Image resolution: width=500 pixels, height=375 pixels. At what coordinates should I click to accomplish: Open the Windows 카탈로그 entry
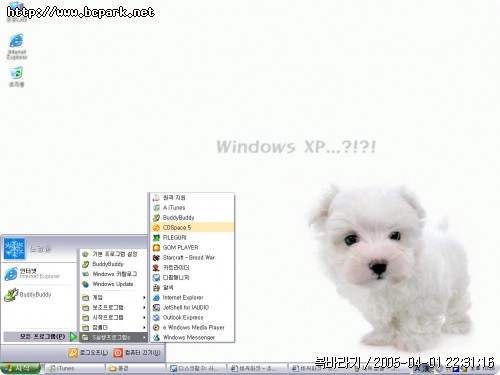[x=114, y=274]
